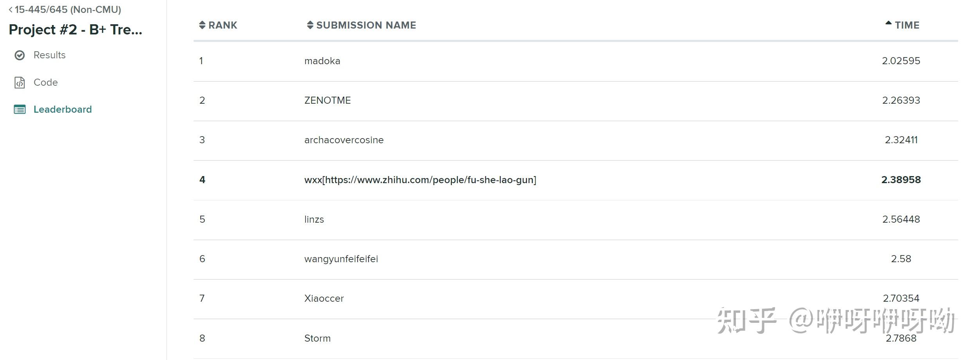The height and width of the screenshot is (360, 980).
Task: Click the highlighted wxx zhihu submission name
Action: pyautogui.click(x=420, y=180)
